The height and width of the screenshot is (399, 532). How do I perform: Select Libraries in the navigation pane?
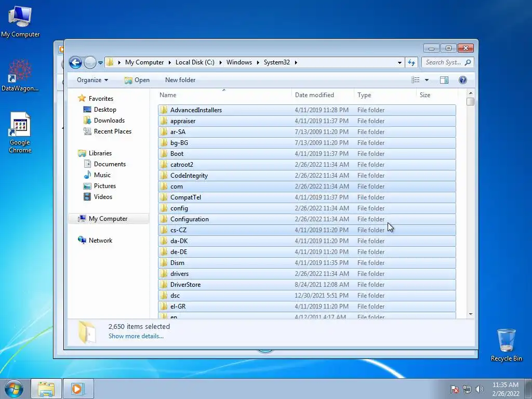[x=100, y=153]
